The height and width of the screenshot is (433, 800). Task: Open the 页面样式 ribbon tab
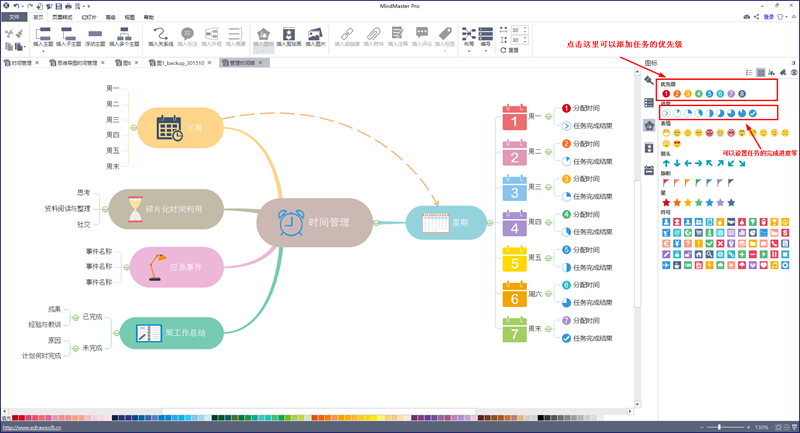pyautogui.click(x=62, y=18)
